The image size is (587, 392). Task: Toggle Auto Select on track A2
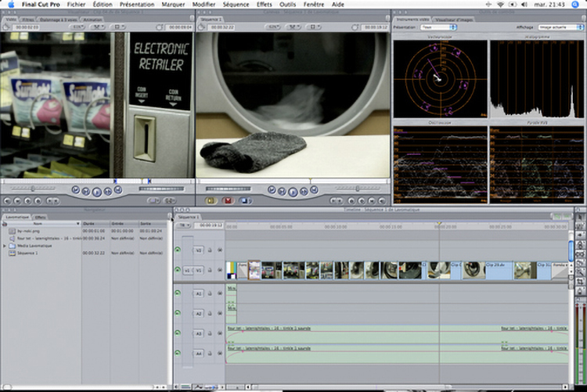click(x=220, y=314)
